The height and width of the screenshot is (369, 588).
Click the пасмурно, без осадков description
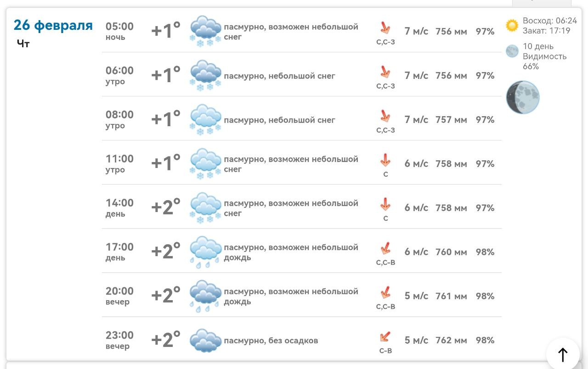(271, 341)
